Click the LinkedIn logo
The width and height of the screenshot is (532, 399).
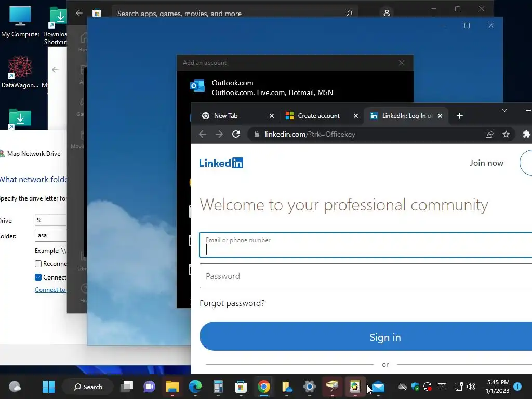tap(221, 163)
